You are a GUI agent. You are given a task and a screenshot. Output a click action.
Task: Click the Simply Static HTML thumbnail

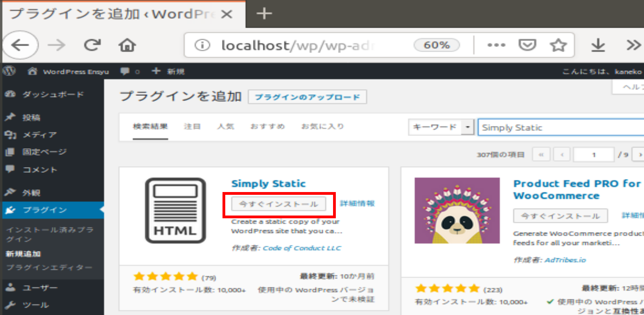tap(175, 210)
